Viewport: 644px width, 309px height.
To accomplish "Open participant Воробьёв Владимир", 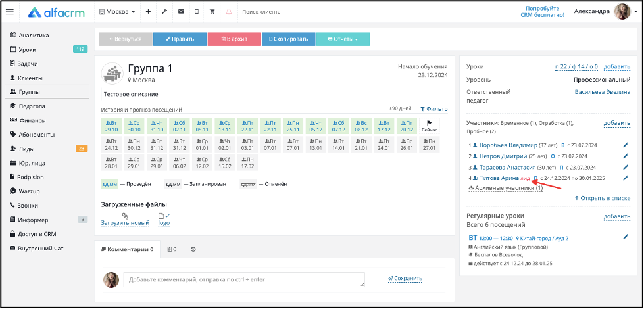I will (x=508, y=145).
